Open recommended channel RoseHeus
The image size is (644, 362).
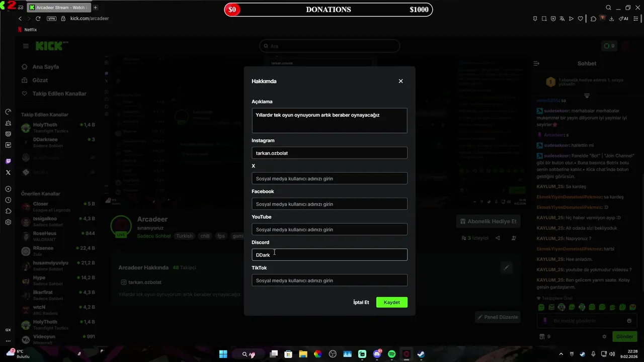pos(58,236)
